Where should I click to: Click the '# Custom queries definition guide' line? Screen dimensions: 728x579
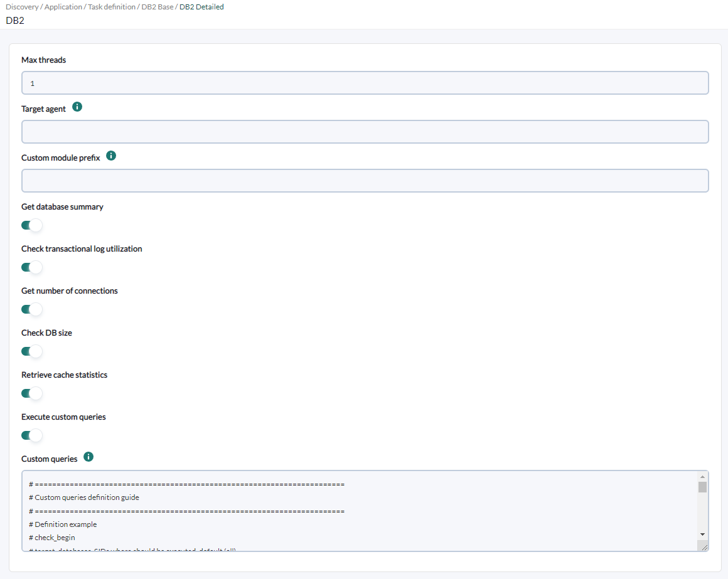[x=84, y=497]
